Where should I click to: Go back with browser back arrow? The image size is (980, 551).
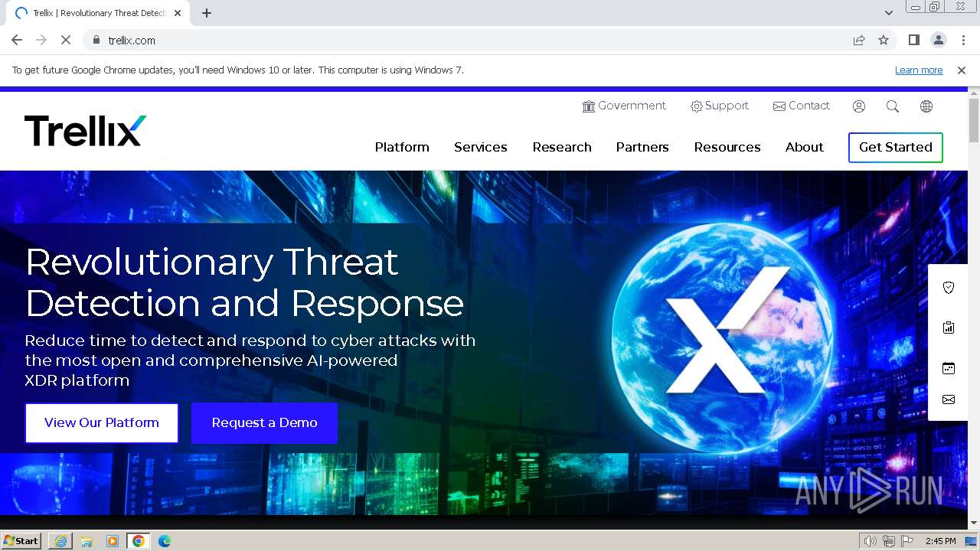click(17, 41)
